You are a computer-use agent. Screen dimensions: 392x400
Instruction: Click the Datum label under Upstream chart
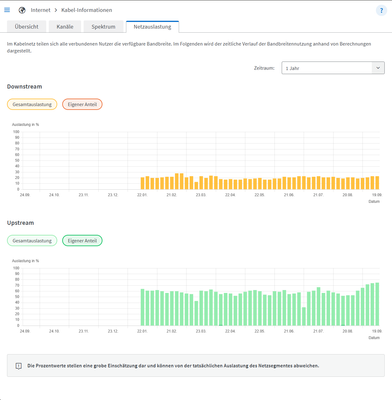tap(374, 338)
